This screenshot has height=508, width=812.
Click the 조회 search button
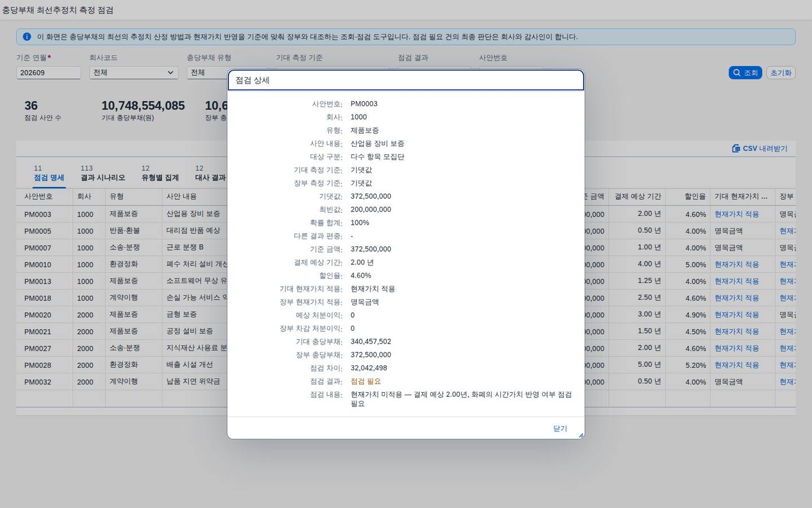[x=745, y=73]
